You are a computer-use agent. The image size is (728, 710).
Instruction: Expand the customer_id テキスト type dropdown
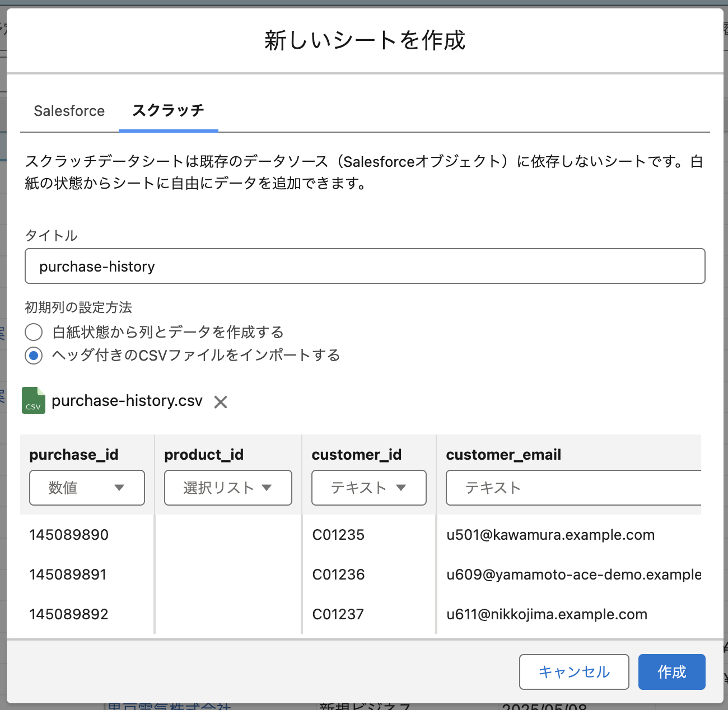pos(368,488)
